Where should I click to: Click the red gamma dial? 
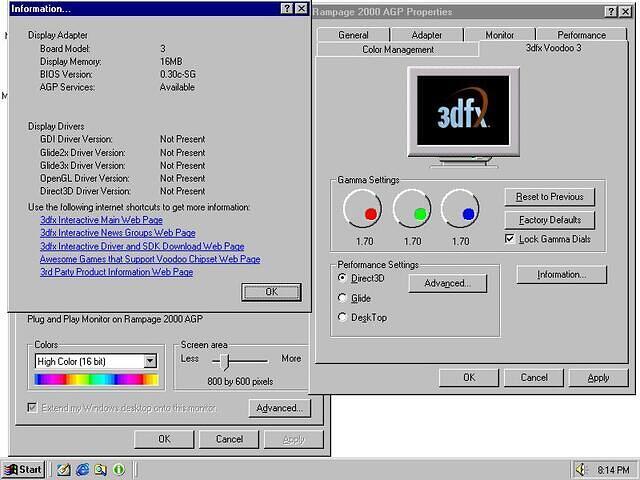coord(363,210)
